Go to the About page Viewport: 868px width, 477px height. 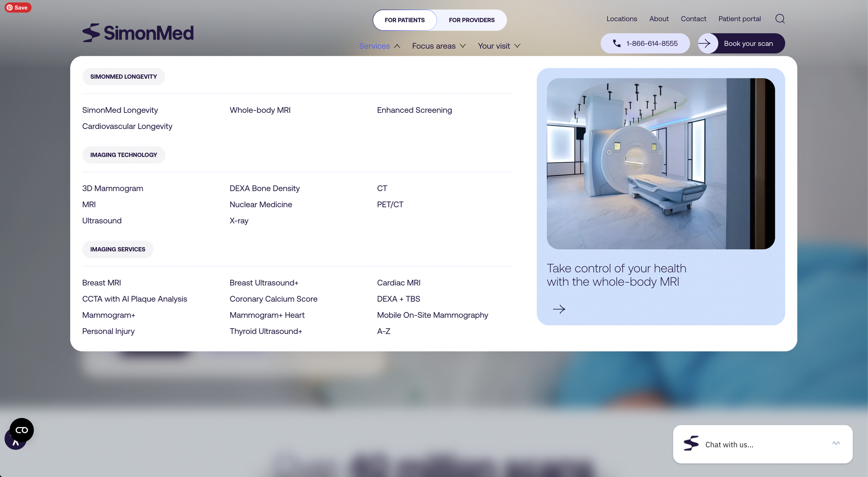659,19
